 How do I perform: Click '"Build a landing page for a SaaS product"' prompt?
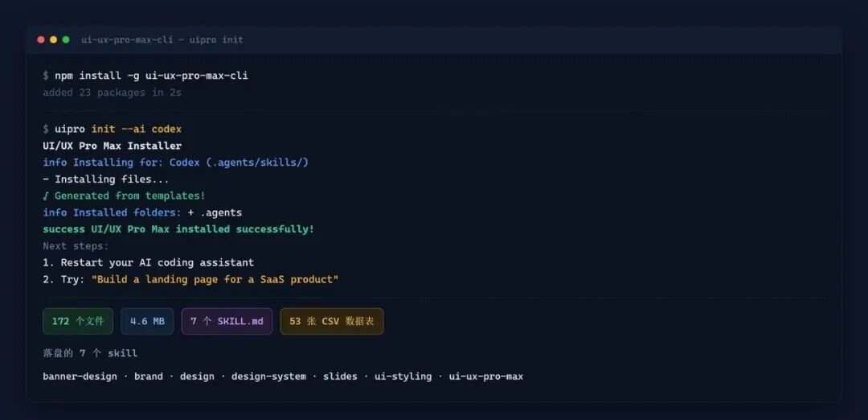point(215,279)
